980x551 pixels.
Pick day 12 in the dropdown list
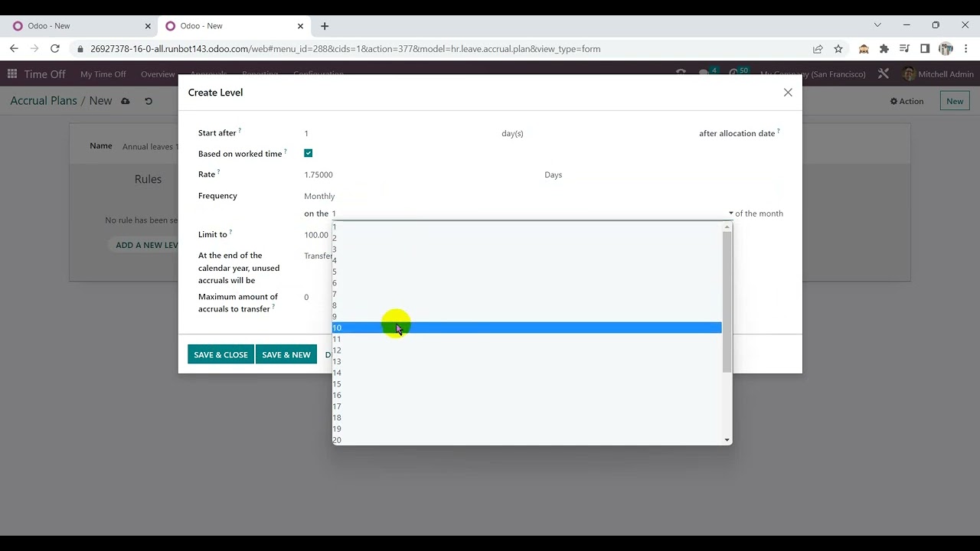[x=527, y=350]
